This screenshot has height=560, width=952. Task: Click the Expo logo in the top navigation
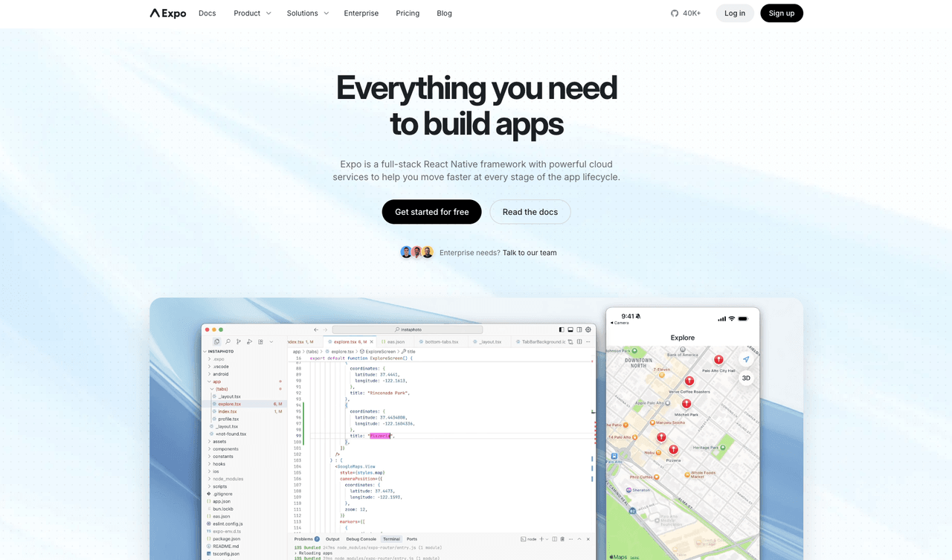click(167, 13)
